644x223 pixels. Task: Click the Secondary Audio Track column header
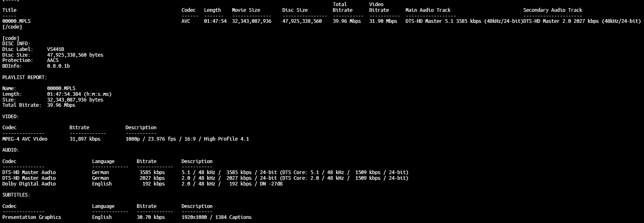point(552,10)
